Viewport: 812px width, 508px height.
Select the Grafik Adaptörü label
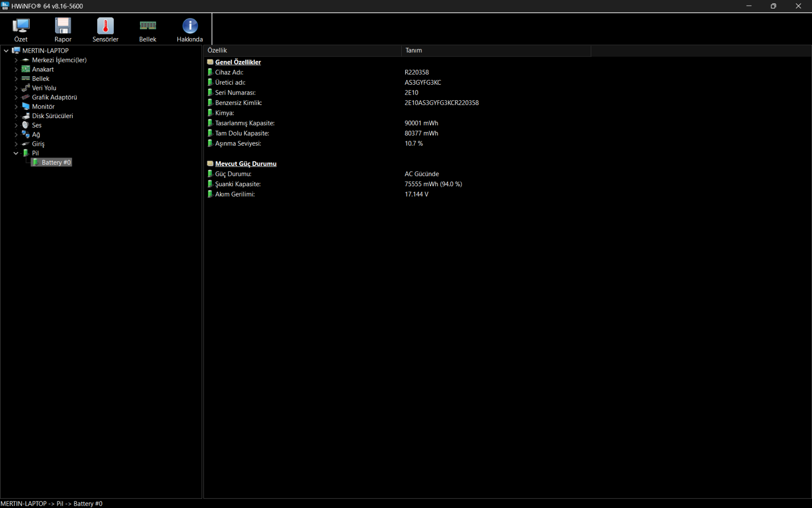(55, 97)
